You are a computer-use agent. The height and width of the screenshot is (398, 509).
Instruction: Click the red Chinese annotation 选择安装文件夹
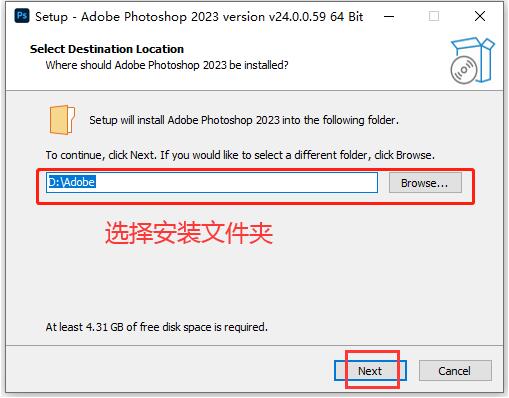(x=189, y=233)
